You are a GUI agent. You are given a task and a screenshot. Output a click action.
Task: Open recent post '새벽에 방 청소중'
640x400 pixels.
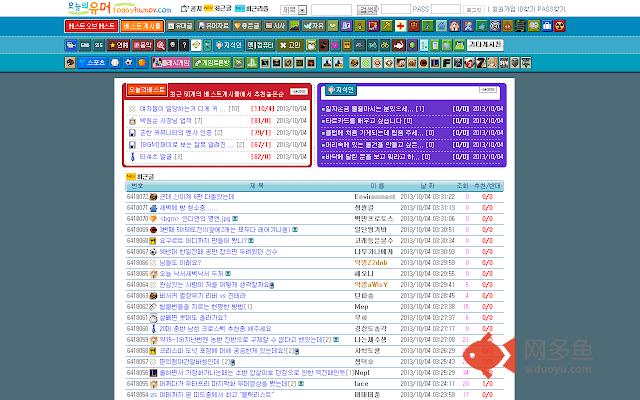188,208
